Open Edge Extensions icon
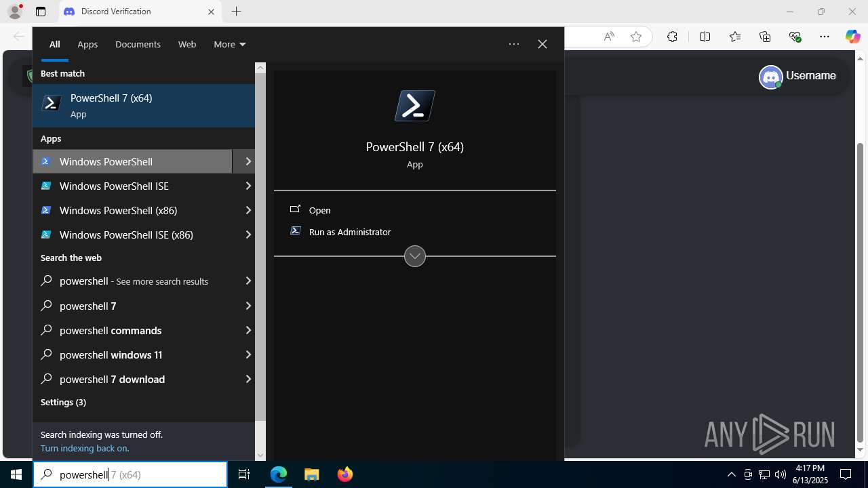 click(672, 37)
